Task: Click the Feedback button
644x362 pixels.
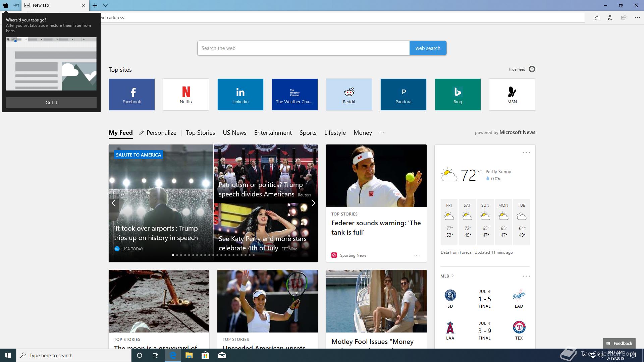Action: (x=619, y=343)
